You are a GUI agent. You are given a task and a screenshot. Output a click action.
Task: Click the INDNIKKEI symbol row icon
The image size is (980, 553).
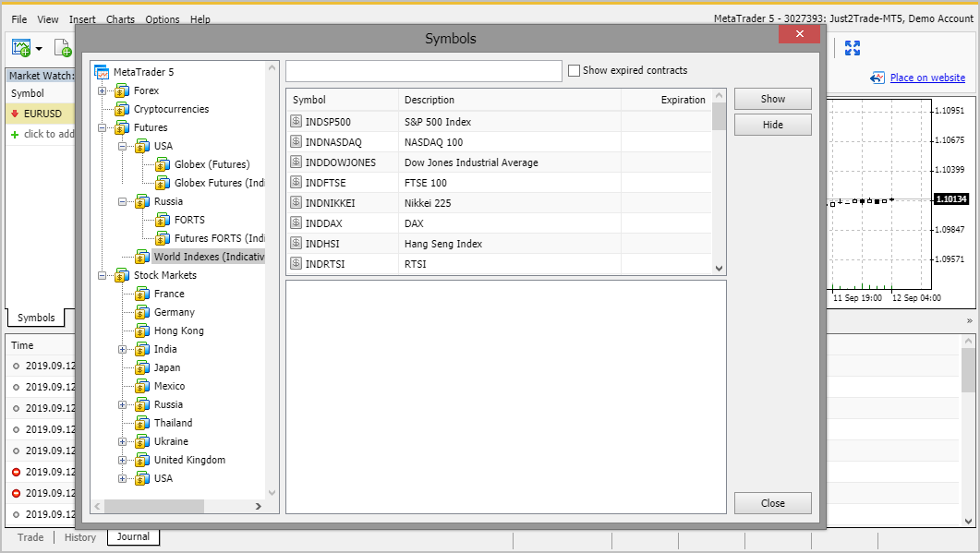pyautogui.click(x=296, y=202)
